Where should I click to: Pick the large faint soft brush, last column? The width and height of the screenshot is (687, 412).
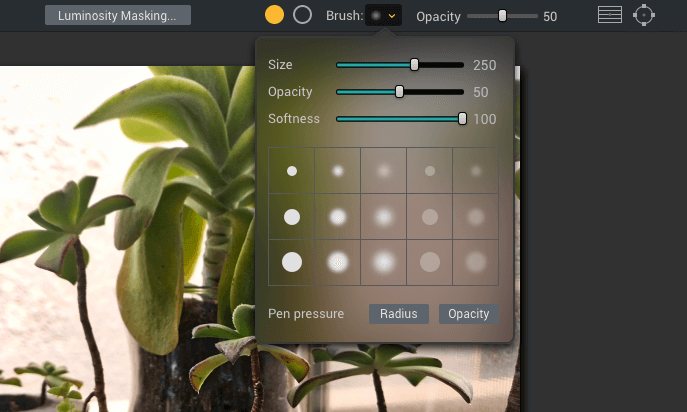click(x=475, y=262)
